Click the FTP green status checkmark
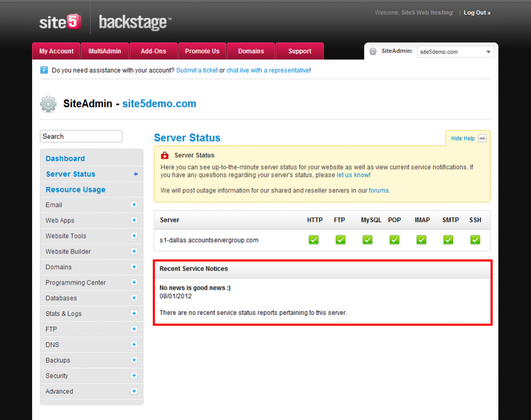This screenshot has width=531, height=420. pyautogui.click(x=340, y=240)
